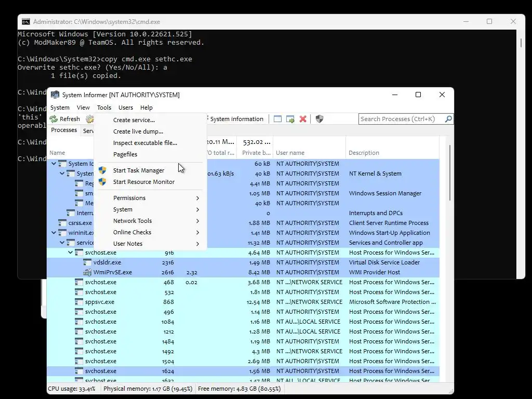Select the WmiPrvSE.exe process row
This screenshot has height=399, width=532.
tap(243, 272)
